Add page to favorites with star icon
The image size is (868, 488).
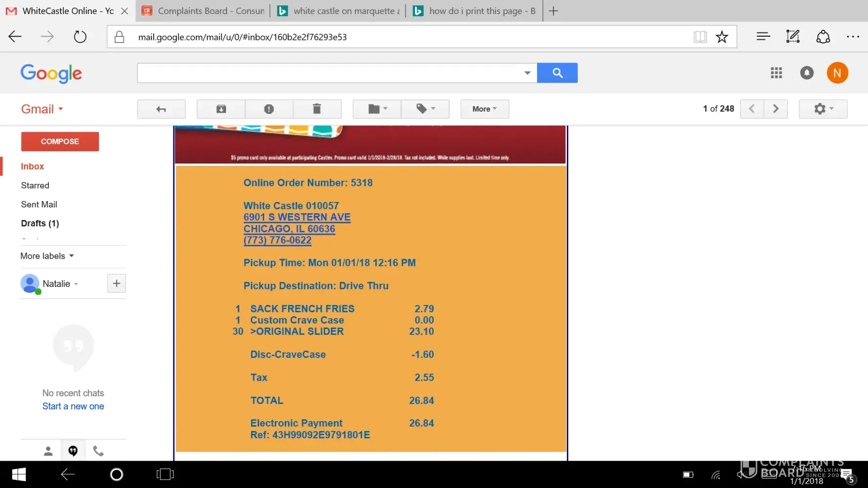pyautogui.click(x=722, y=37)
